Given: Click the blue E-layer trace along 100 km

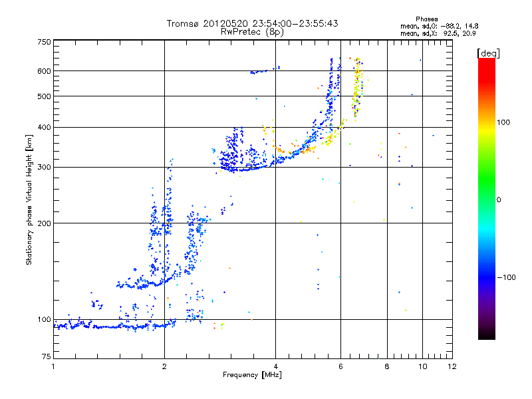Looking at the screenshot, I should [114, 325].
